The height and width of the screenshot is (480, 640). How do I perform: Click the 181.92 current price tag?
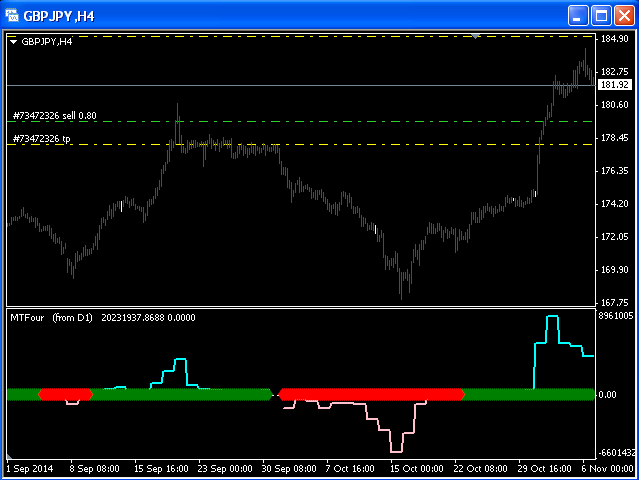click(x=614, y=86)
